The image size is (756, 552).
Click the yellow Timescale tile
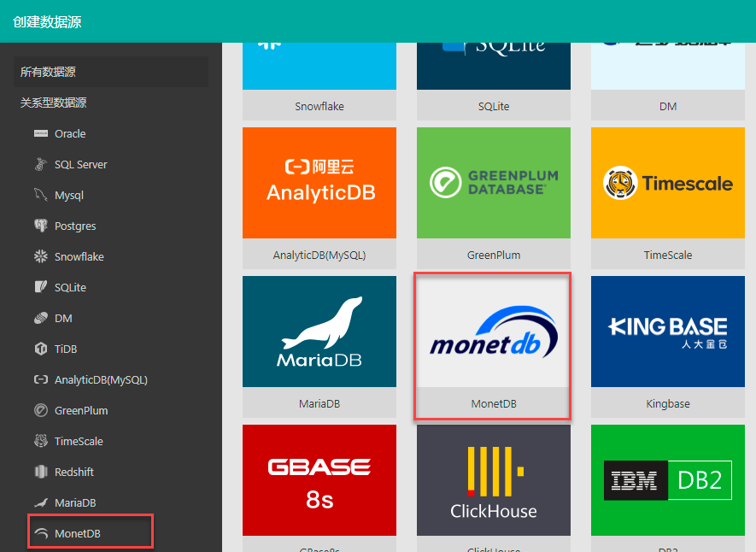point(667,183)
